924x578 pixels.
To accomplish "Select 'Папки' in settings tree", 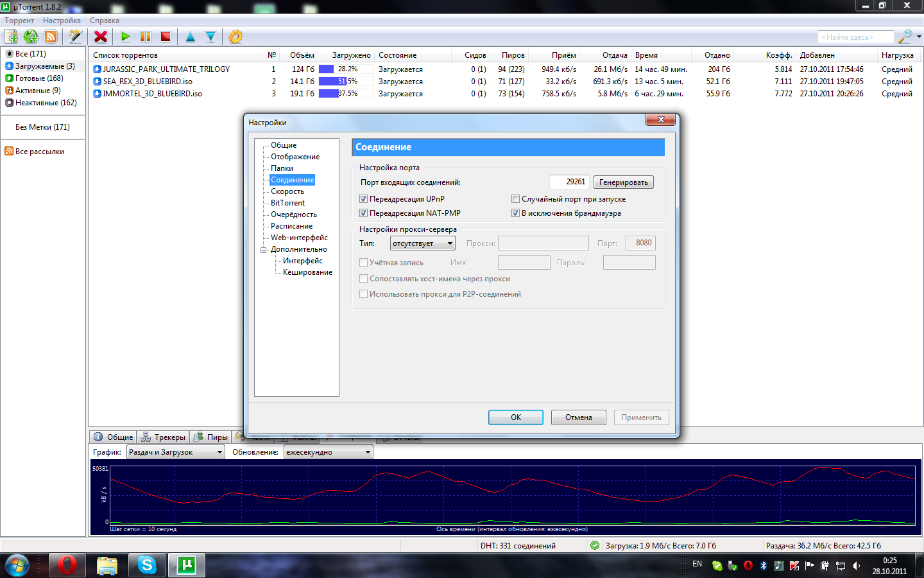I will (282, 168).
